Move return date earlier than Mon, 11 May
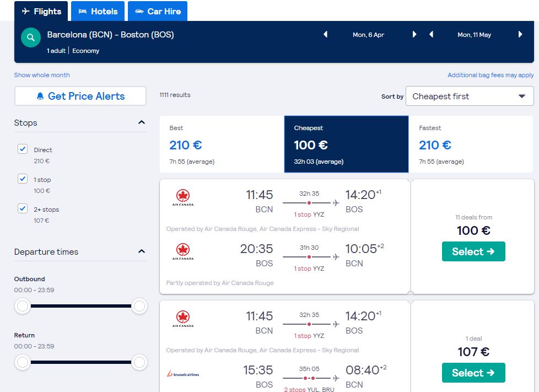Image resolution: width=539 pixels, height=392 pixels. coord(432,34)
